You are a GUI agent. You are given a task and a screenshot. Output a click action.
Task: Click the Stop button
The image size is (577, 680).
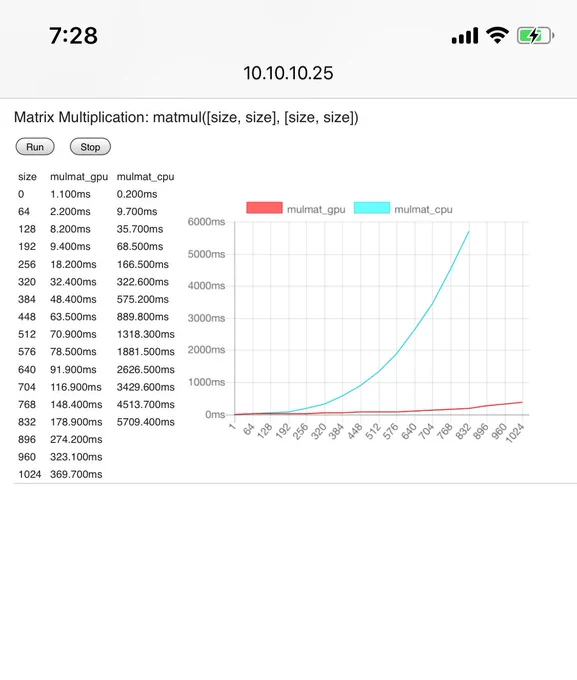90,147
